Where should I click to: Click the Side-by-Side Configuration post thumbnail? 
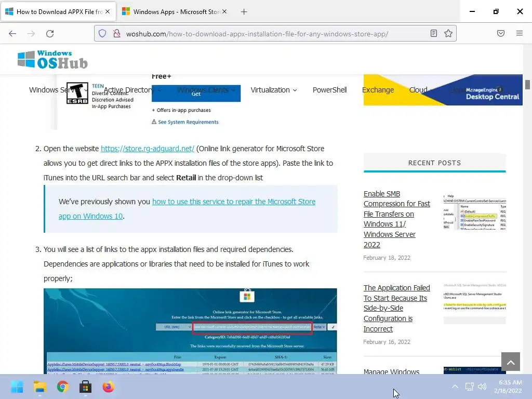(x=475, y=303)
